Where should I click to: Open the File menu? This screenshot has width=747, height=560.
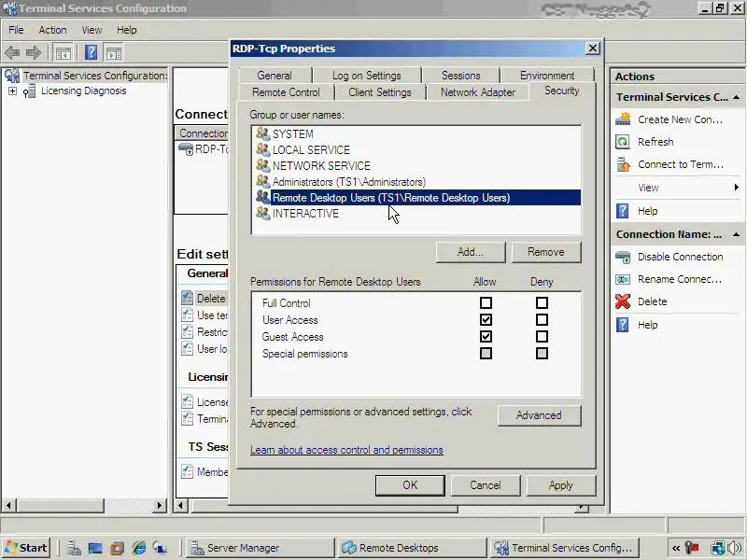click(16, 30)
